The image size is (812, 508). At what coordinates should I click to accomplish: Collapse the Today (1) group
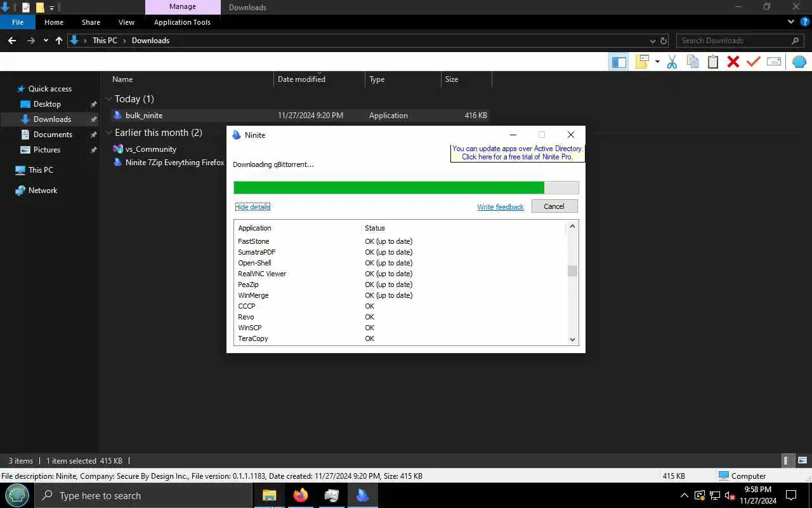click(108, 99)
